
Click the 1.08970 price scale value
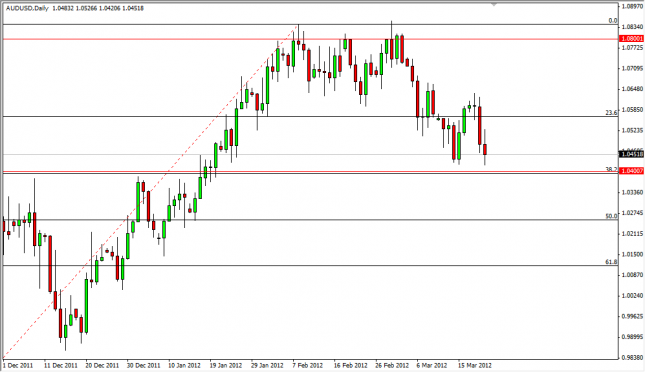click(x=632, y=7)
